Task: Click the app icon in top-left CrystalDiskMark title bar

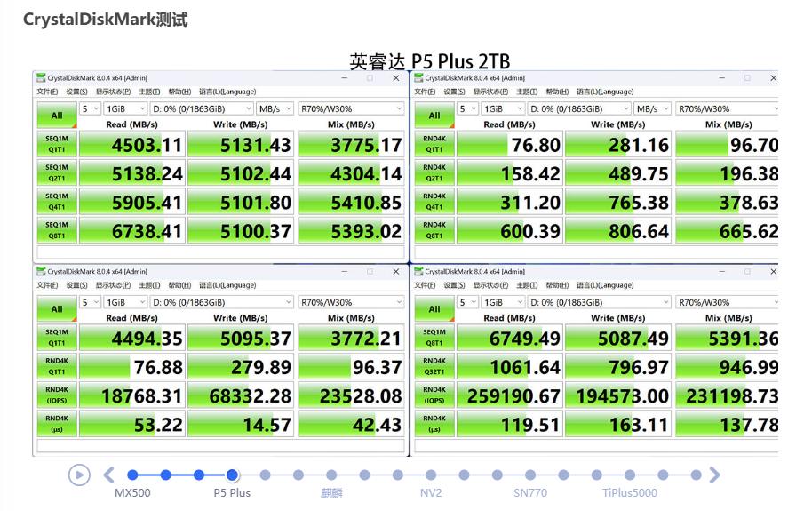Action: coord(41,77)
